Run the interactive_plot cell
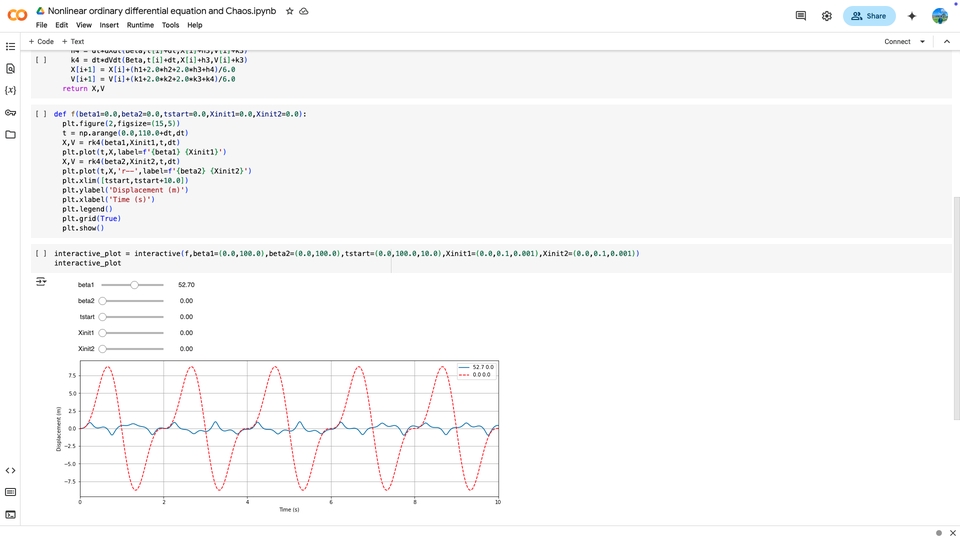This screenshot has height=540, width=960. (x=41, y=253)
